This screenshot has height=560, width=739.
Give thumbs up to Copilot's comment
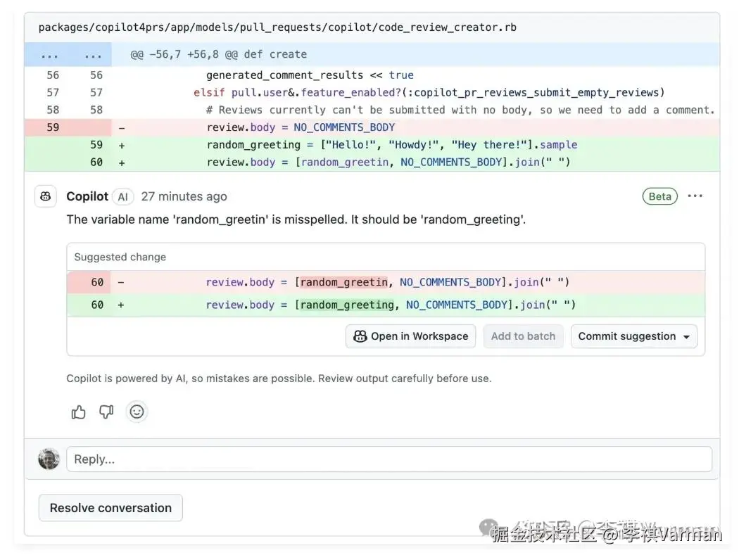(x=78, y=412)
